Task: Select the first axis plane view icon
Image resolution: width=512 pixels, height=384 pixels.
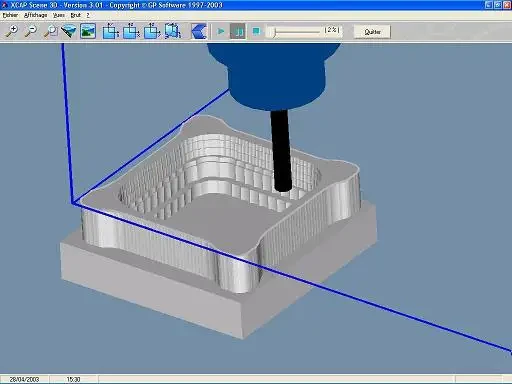Action: [110, 31]
